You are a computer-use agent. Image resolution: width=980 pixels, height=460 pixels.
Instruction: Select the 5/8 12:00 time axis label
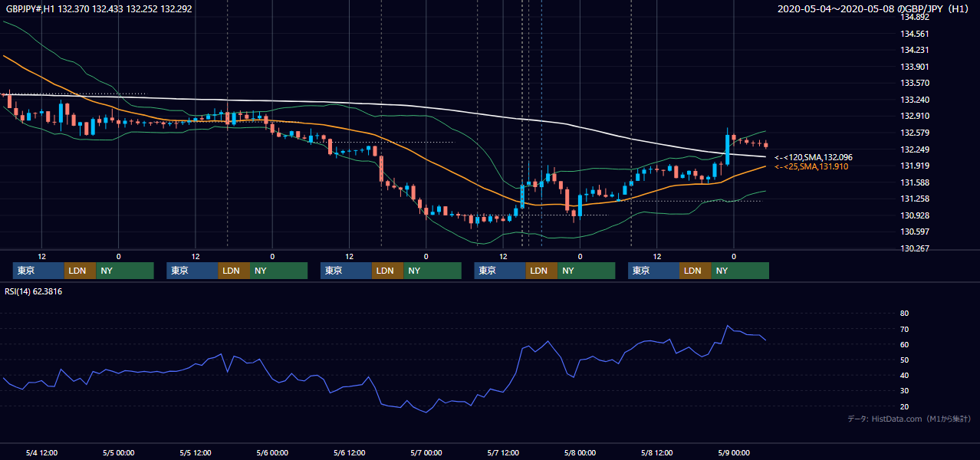(x=656, y=452)
